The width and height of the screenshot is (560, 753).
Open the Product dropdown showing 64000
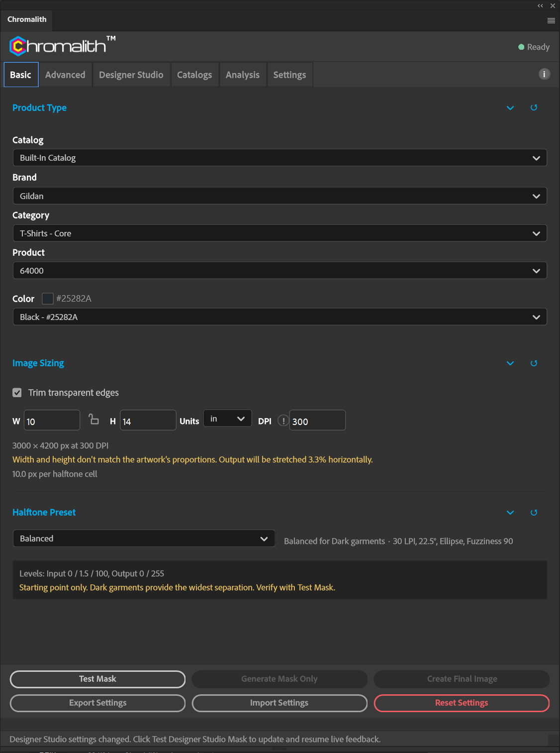click(x=280, y=271)
